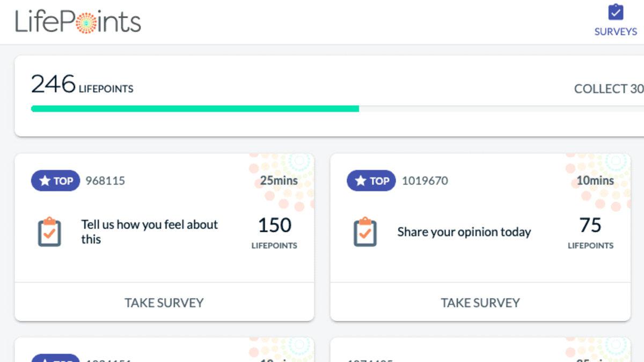The image size is (644, 362).
Task: Click clipboard icon beside "Tell us how you feel"
Action: (49, 232)
